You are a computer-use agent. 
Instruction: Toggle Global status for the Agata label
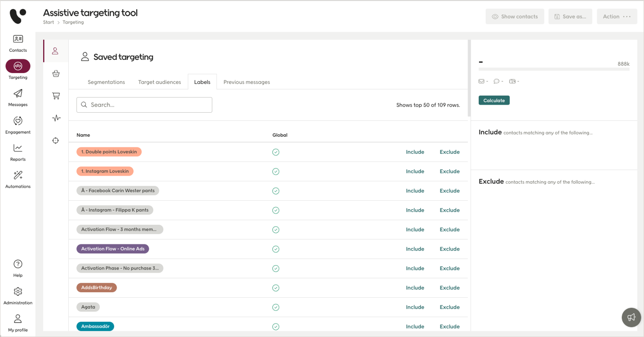coord(275,307)
